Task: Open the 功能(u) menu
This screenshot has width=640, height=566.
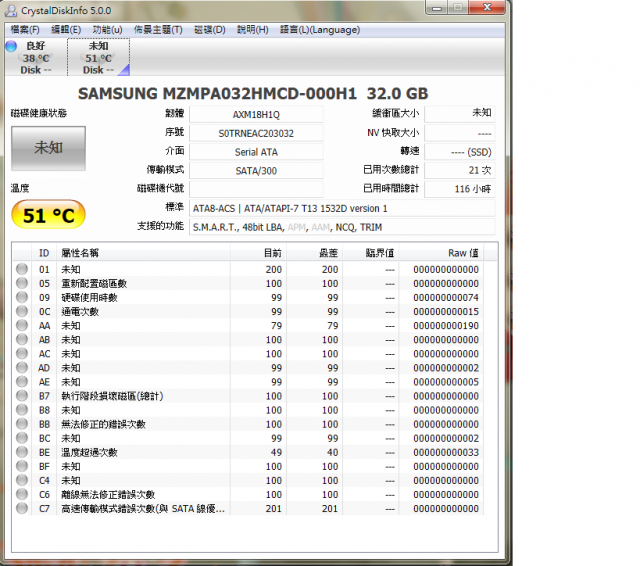Action: (107, 30)
